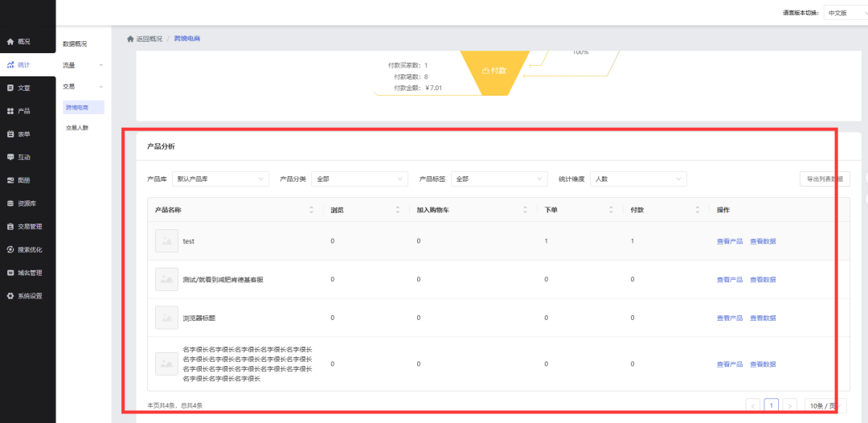Image resolution: width=868 pixels, height=423 pixels.
Task: Collapse the 交易 submenu
Action: tap(84, 86)
